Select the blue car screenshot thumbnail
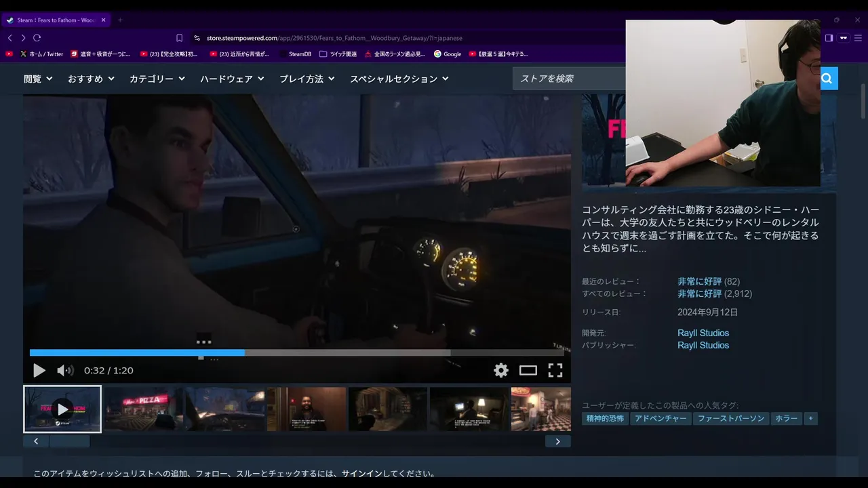 pos(225,409)
